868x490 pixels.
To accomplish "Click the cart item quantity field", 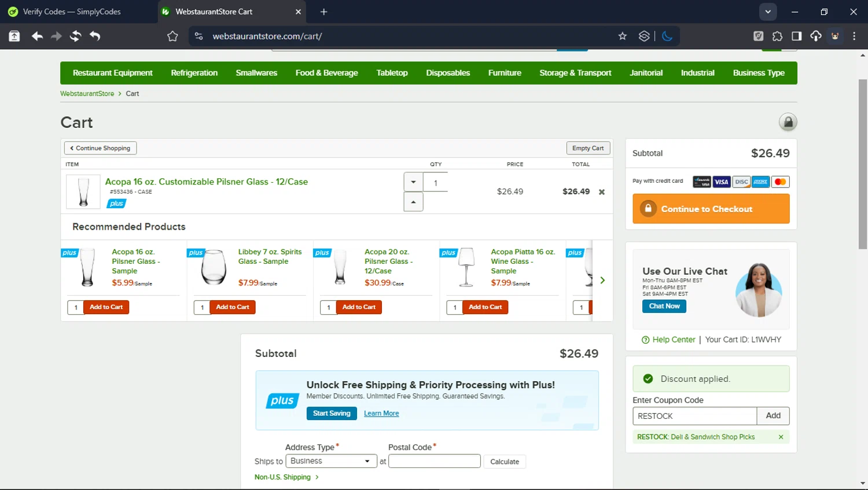I will coord(436,182).
